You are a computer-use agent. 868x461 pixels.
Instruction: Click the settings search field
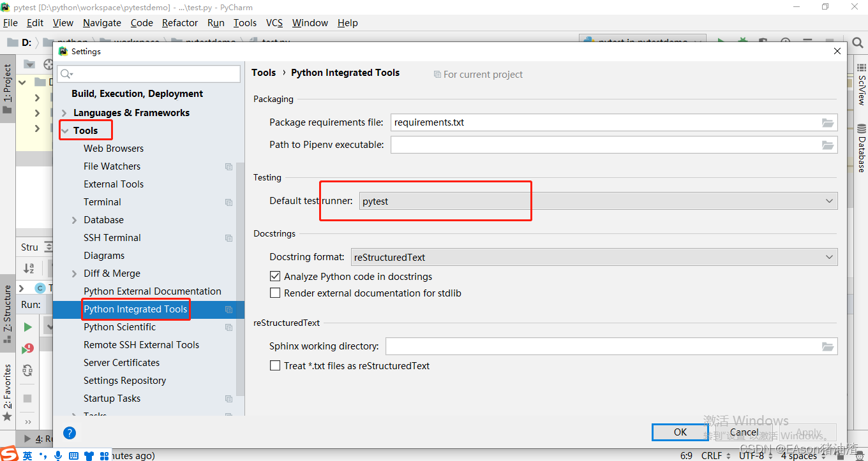(149, 74)
